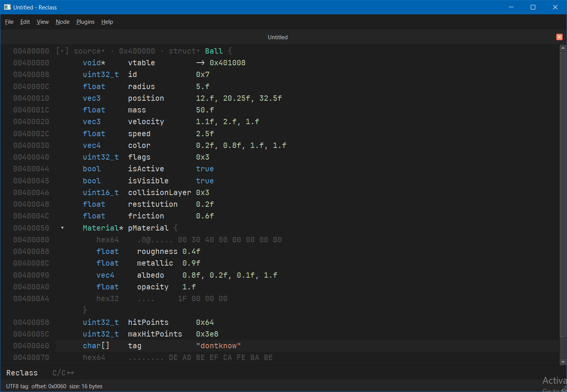Click the Reclass app icon in title bar

(x=7, y=7)
